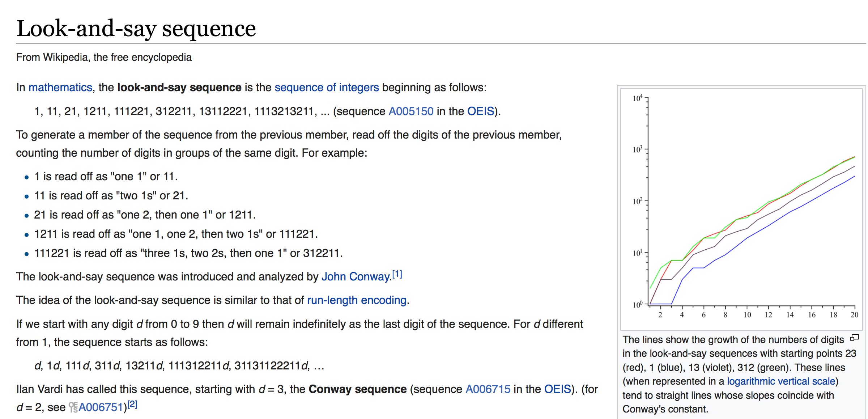Open the A006751 sequence link
This screenshot has height=419, width=868.
click(101, 407)
